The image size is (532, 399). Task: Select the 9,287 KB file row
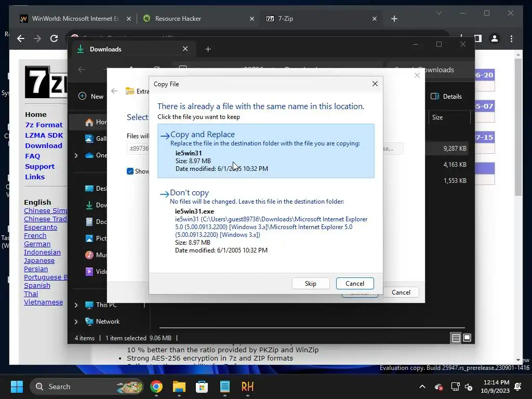coord(455,148)
